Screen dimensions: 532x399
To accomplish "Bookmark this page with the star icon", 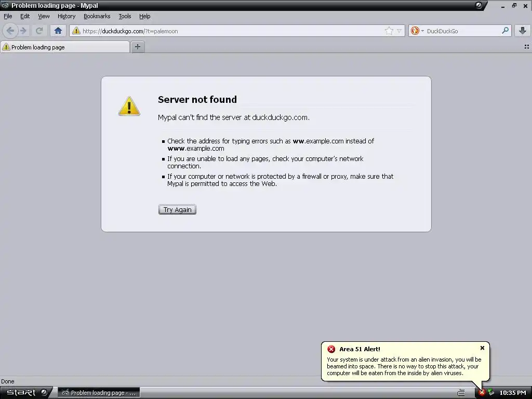I will click(389, 31).
